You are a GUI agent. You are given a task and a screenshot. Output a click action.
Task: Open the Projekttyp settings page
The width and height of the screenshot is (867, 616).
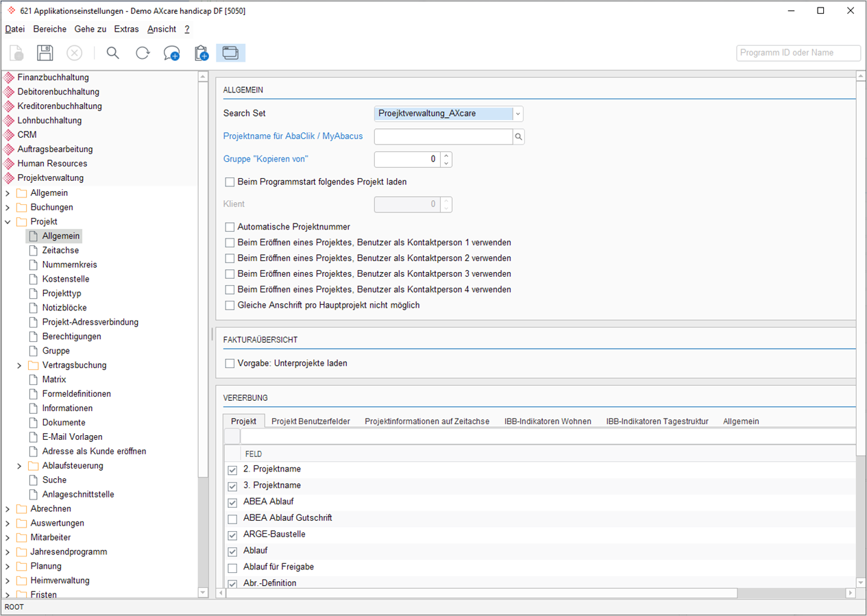61,293
